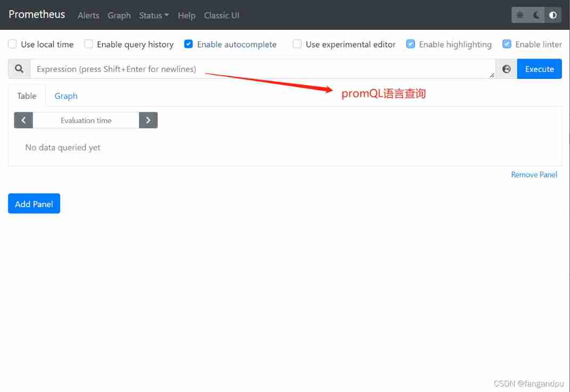Image resolution: width=570 pixels, height=392 pixels.
Task: Click the Remove Panel link
Action: [x=534, y=175]
